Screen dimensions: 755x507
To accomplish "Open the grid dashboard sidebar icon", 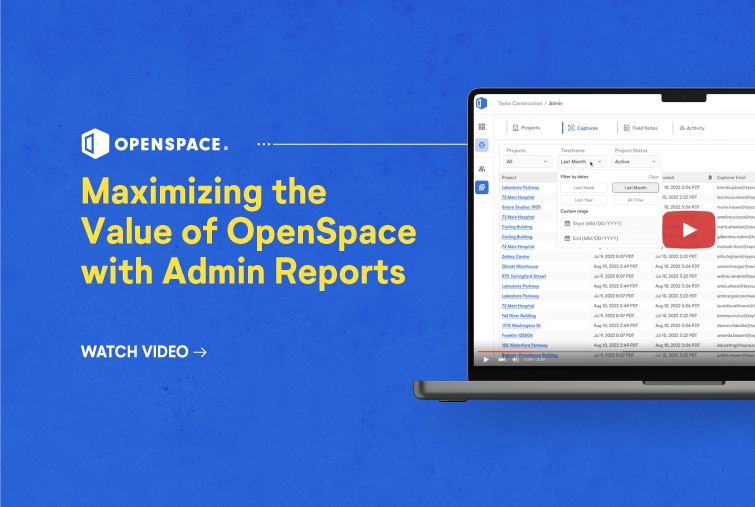I will coord(481,127).
